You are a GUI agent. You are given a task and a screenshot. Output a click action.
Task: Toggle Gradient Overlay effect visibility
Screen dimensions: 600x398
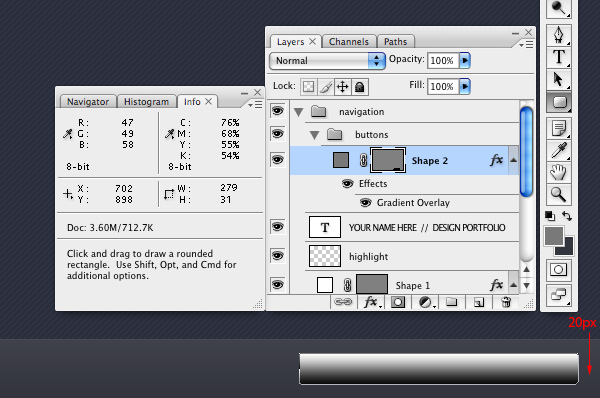pyautogui.click(x=365, y=202)
